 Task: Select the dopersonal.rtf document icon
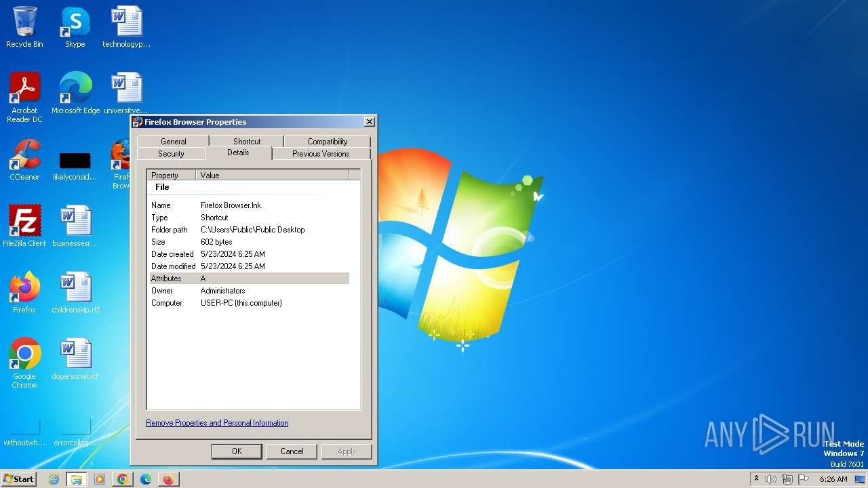pos(75,359)
